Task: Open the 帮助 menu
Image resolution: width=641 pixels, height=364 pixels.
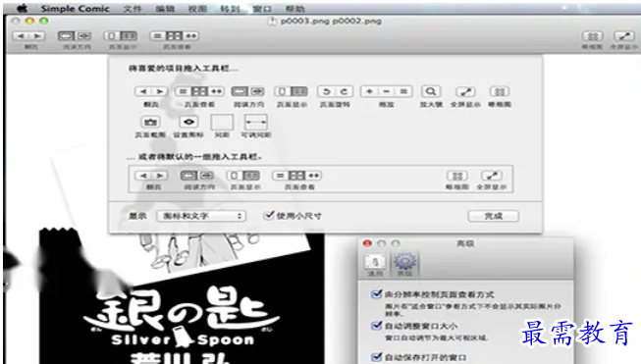Action: click(x=294, y=9)
